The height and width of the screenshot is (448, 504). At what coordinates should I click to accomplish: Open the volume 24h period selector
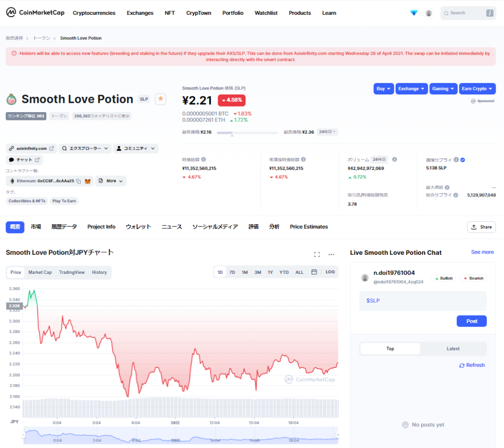(x=379, y=159)
